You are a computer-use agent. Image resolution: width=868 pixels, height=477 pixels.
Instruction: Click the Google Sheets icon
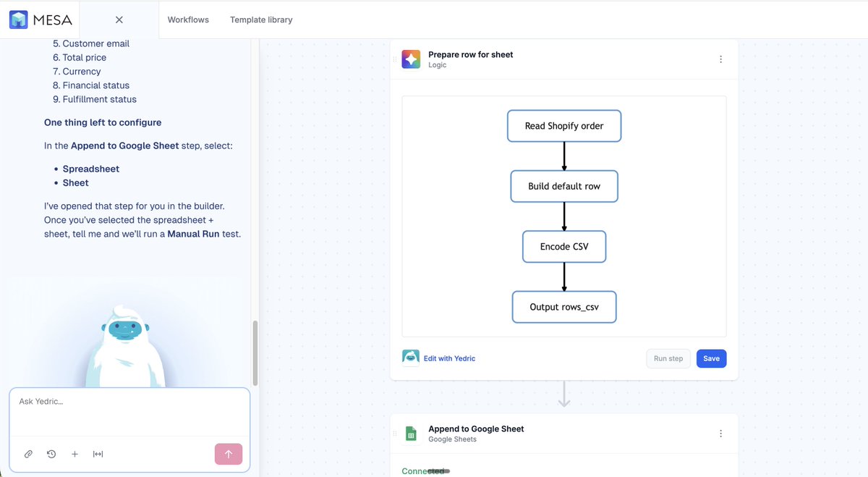click(x=411, y=434)
